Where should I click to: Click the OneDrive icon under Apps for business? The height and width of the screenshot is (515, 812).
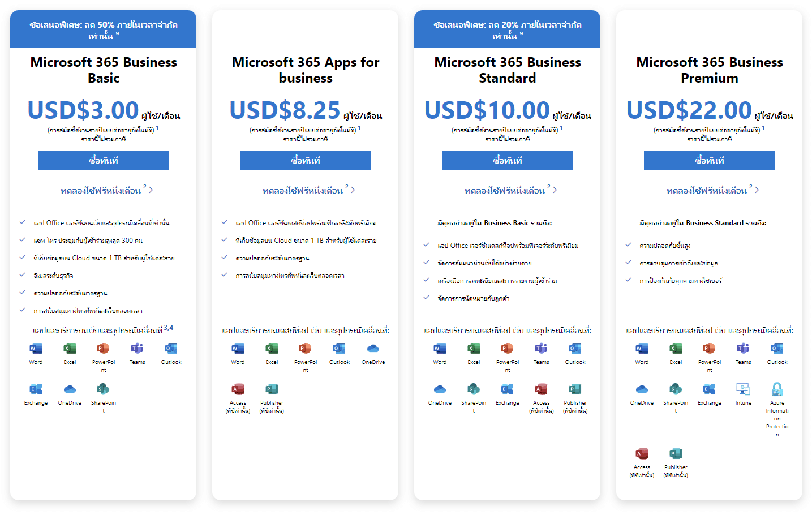click(373, 350)
